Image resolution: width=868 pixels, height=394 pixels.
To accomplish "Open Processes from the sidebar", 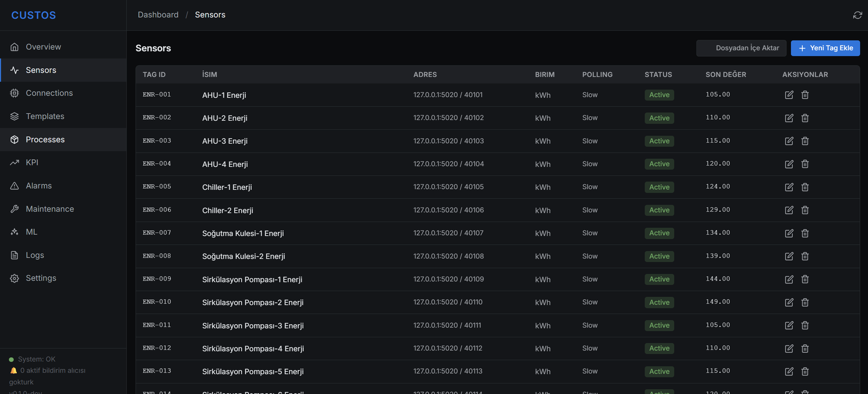I will tap(63, 139).
